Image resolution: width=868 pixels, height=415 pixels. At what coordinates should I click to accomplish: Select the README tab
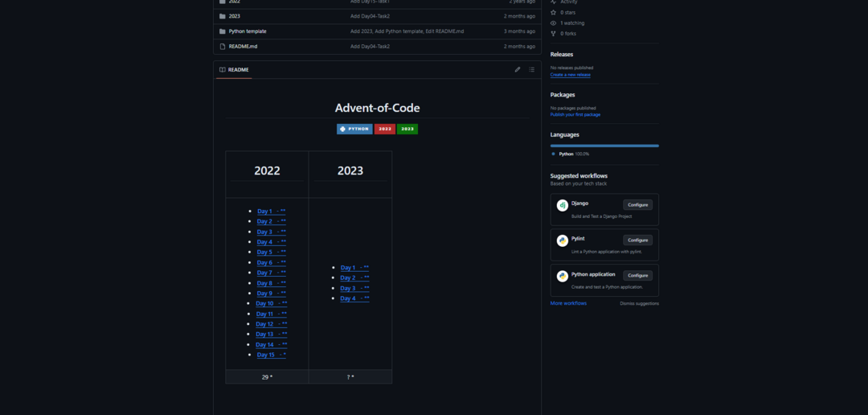coord(234,70)
